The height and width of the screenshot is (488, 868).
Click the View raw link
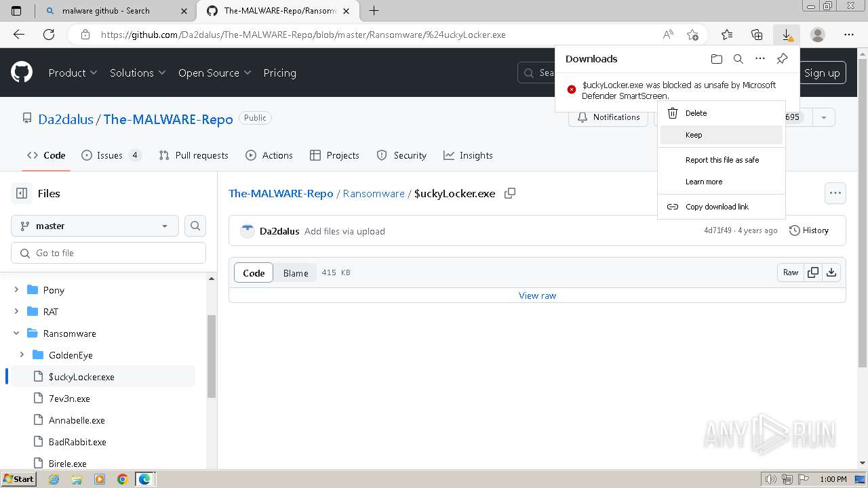click(x=537, y=296)
